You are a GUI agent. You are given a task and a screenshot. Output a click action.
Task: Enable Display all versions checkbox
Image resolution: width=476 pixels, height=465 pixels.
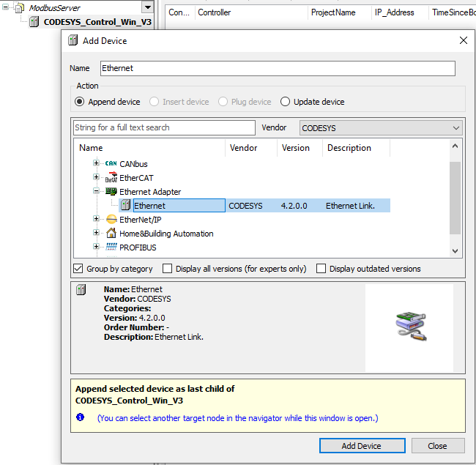[x=168, y=269]
